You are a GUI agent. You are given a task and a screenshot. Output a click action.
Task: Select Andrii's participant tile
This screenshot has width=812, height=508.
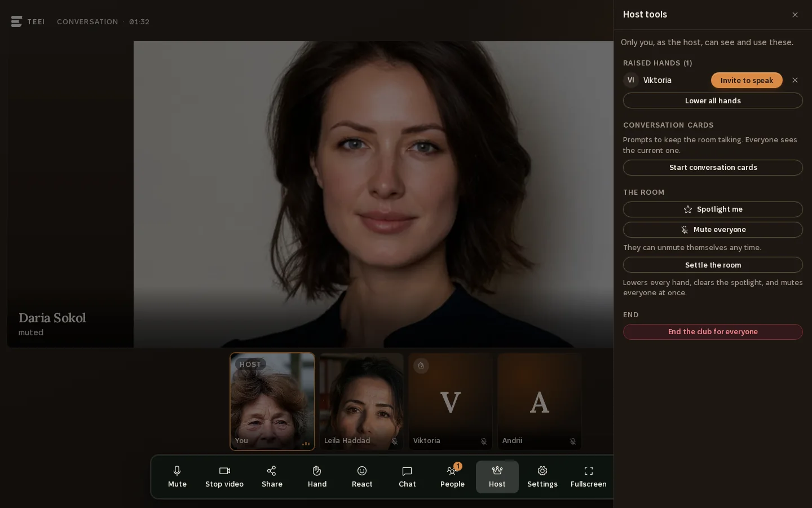540,401
